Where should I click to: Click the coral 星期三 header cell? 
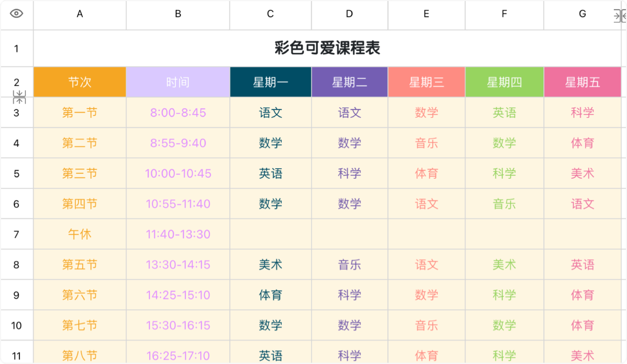pos(426,82)
